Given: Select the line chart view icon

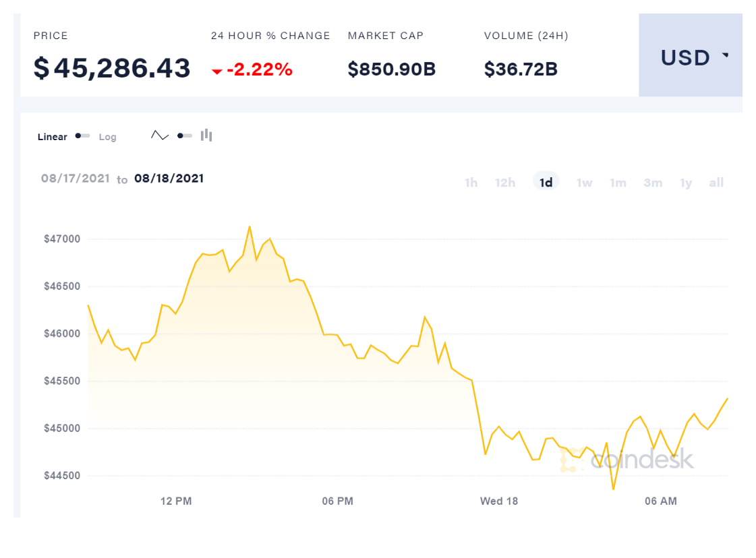Looking at the screenshot, I should point(160,135).
